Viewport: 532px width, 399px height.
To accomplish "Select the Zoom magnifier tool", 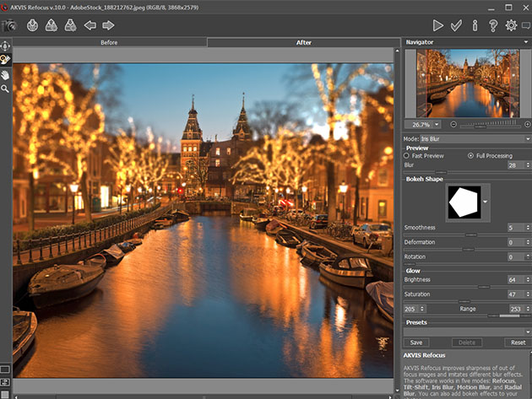I will click(6, 88).
